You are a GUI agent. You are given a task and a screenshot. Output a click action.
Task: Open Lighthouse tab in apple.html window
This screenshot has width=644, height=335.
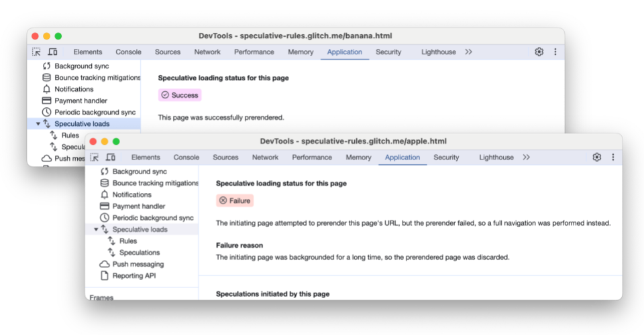pos(496,157)
